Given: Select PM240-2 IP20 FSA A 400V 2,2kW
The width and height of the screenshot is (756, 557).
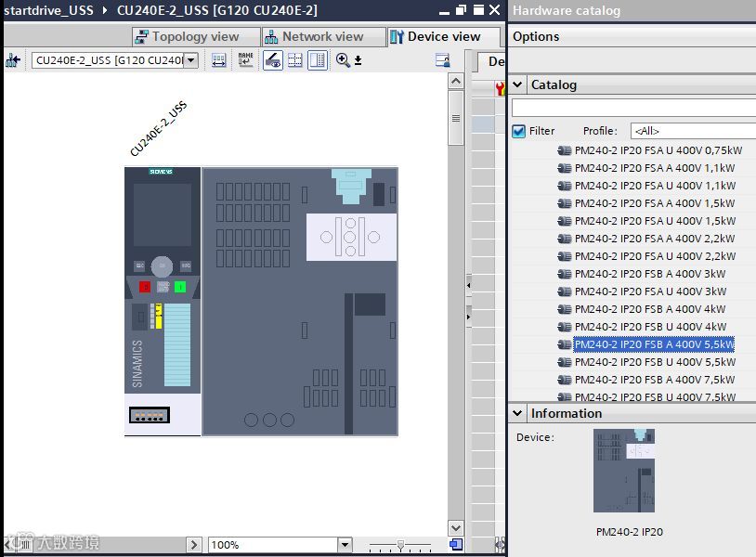Looking at the screenshot, I should 655,239.
